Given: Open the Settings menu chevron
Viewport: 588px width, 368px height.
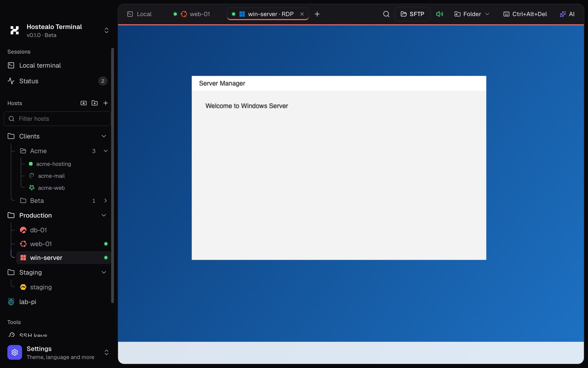Looking at the screenshot, I should pyautogui.click(x=106, y=352).
